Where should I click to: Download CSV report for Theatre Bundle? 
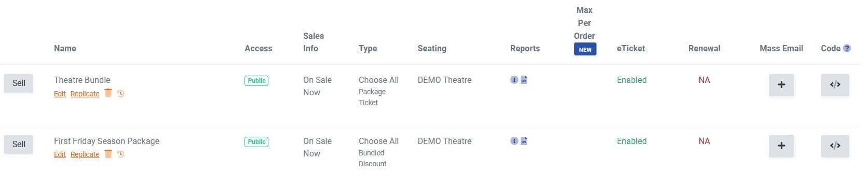(524, 80)
